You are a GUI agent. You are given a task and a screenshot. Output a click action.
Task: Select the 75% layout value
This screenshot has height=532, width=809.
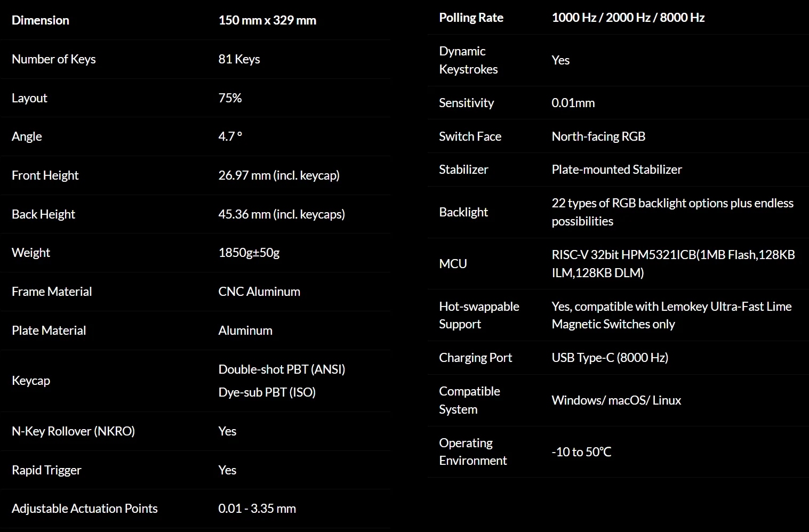tap(230, 98)
